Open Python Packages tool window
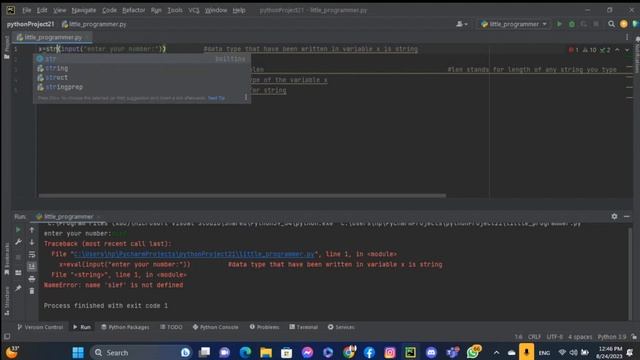 (125, 327)
